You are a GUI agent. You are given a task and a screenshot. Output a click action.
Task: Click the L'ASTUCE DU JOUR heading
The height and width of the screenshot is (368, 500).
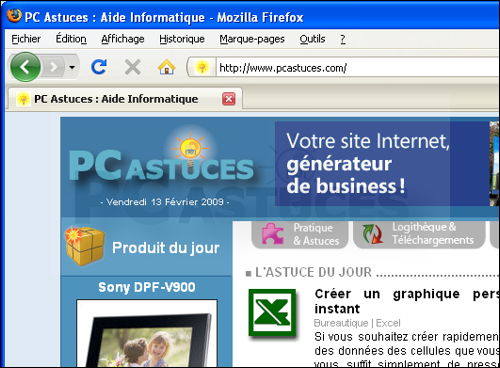pyautogui.click(x=313, y=272)
